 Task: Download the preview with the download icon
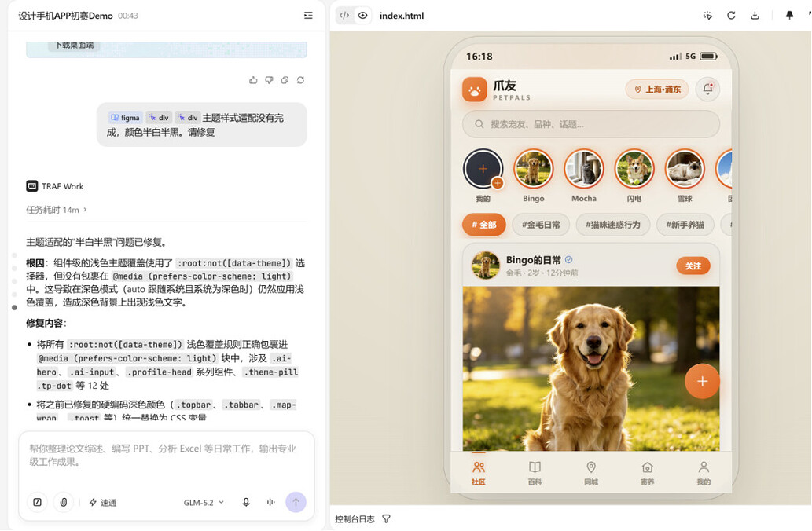coord(755,16)
